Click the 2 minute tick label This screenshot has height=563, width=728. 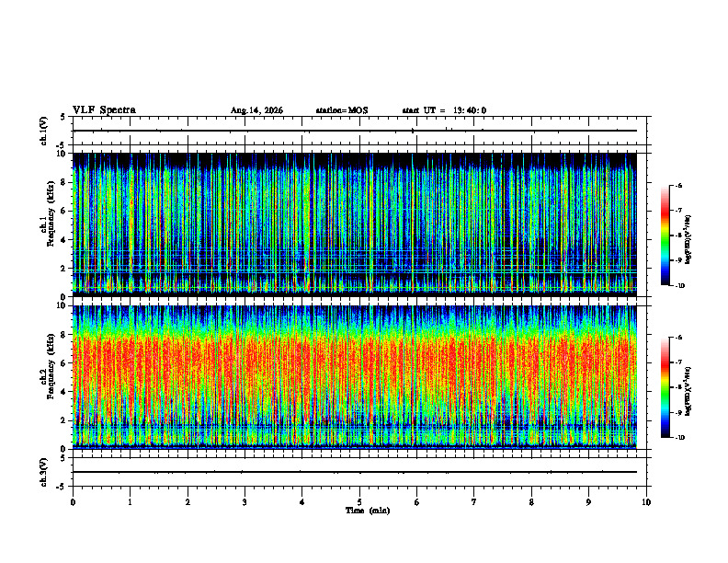(188, 502)
